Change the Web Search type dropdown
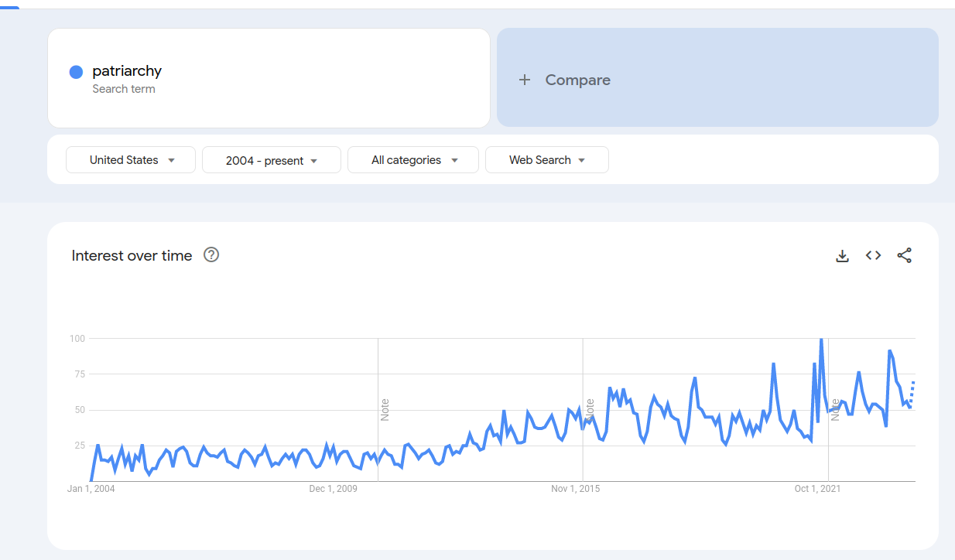The width and height of the screenshot is (955, 560). [x=547, y=160]
